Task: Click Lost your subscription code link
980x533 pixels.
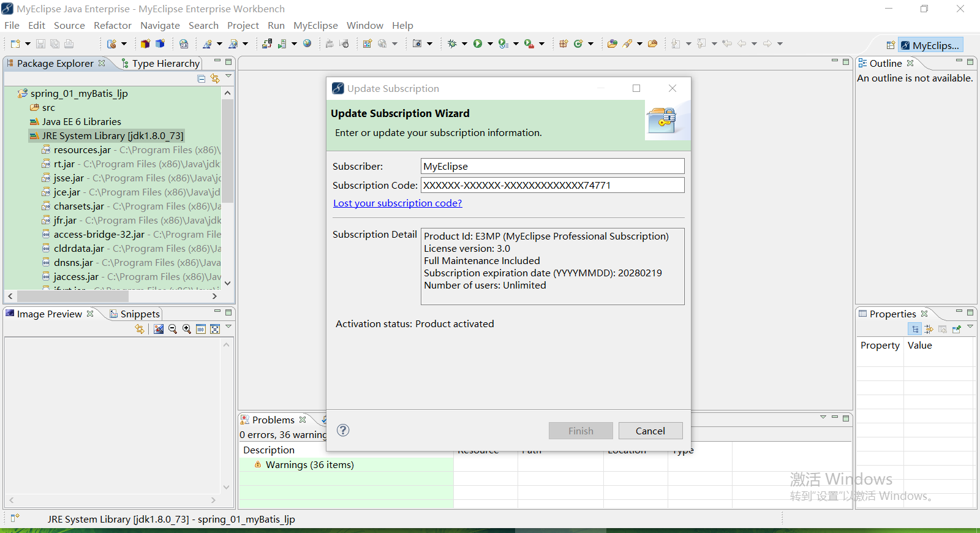Action: [398, 203]
